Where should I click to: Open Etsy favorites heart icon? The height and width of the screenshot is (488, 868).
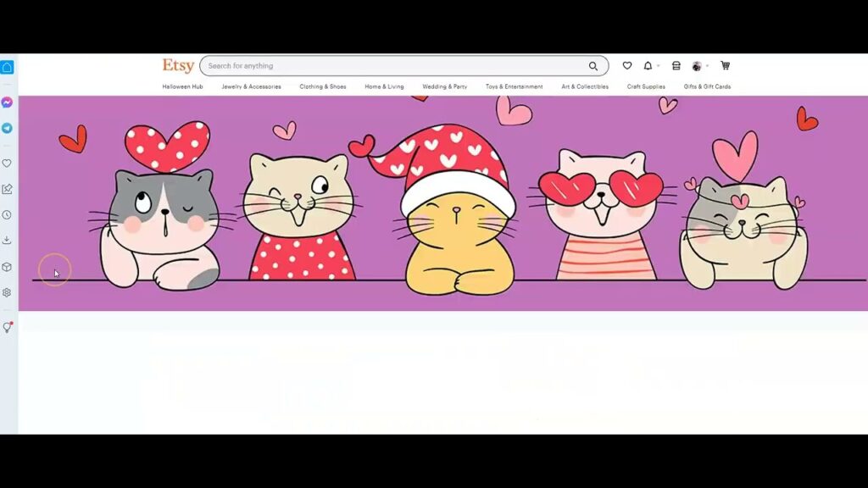pos(627,66)
